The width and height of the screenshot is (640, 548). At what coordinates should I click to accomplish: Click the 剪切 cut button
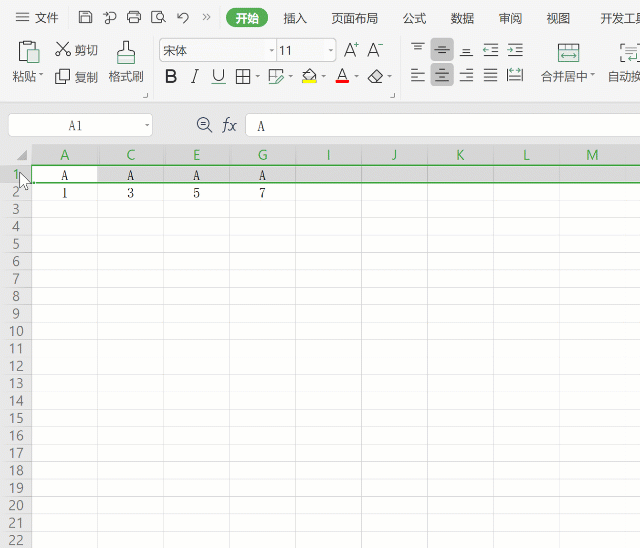pos(76,50)
